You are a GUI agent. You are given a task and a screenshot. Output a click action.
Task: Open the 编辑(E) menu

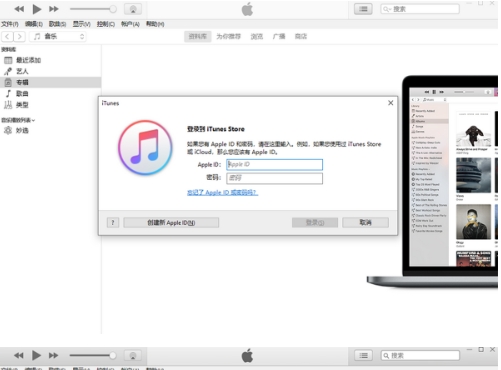pyautogui.click(x=34, y=24)
